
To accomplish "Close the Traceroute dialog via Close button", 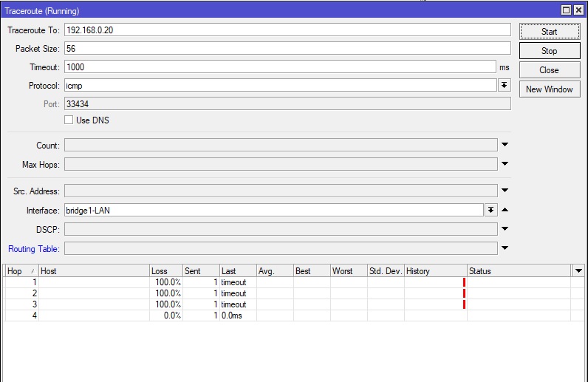I will [550, 69].
